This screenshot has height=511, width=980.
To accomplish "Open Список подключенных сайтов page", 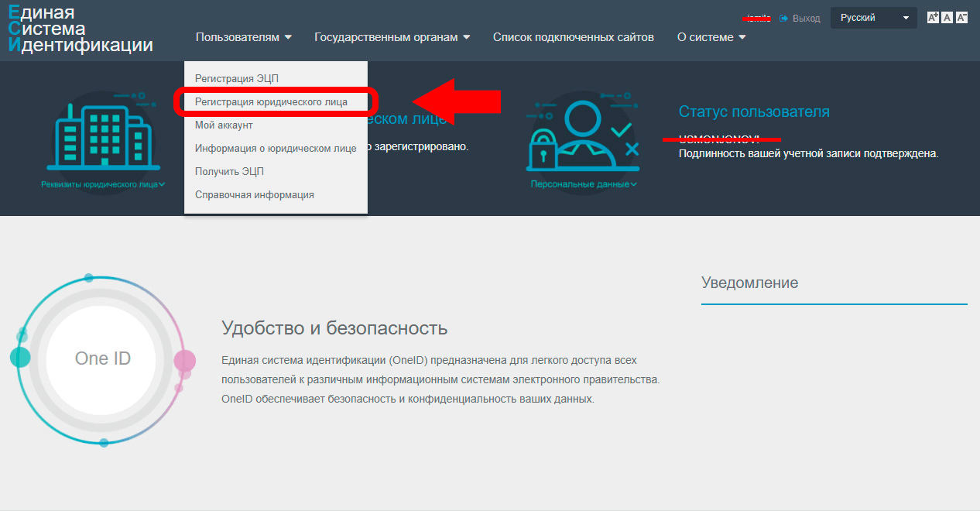I will coord(574,37).
